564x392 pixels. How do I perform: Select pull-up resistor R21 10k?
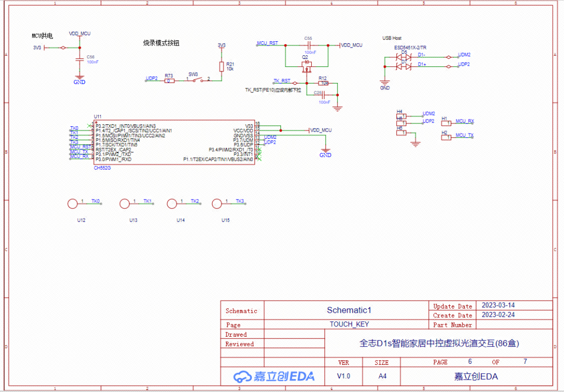pos(221,68)
